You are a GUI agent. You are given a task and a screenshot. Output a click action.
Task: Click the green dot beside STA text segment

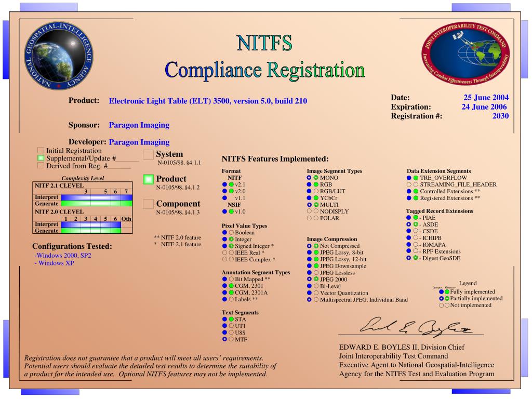[231, 319]
